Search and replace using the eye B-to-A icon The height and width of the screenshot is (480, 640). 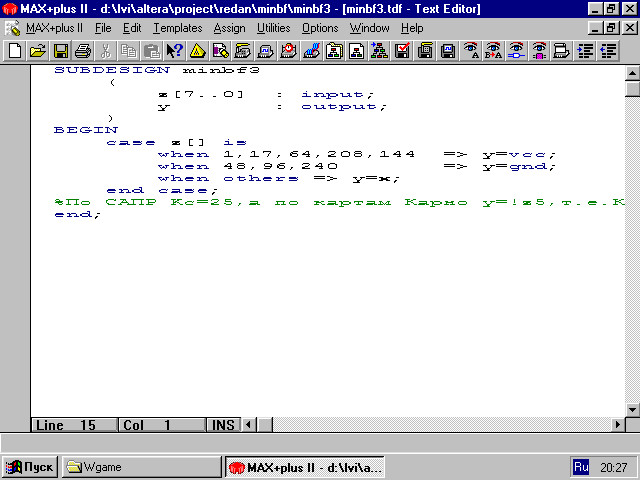[493, 51]
